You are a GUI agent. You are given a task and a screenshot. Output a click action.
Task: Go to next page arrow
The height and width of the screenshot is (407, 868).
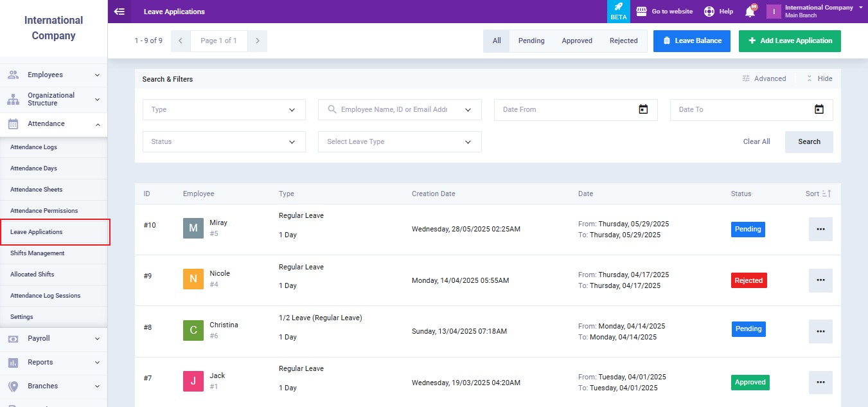click(257, 41)
